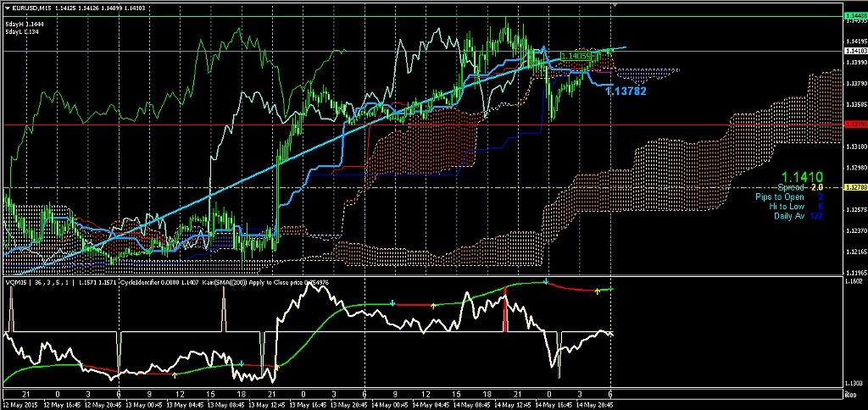Click yellow up arrow near 14 May 20:45
868x410 pixels.
point(598,291)
